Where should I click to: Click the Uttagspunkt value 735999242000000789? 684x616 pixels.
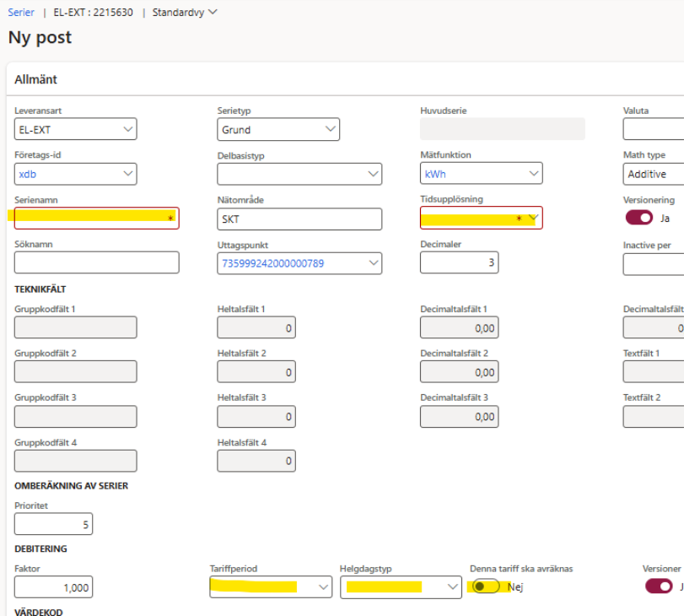pyautogui.click(x=272, y=263)
